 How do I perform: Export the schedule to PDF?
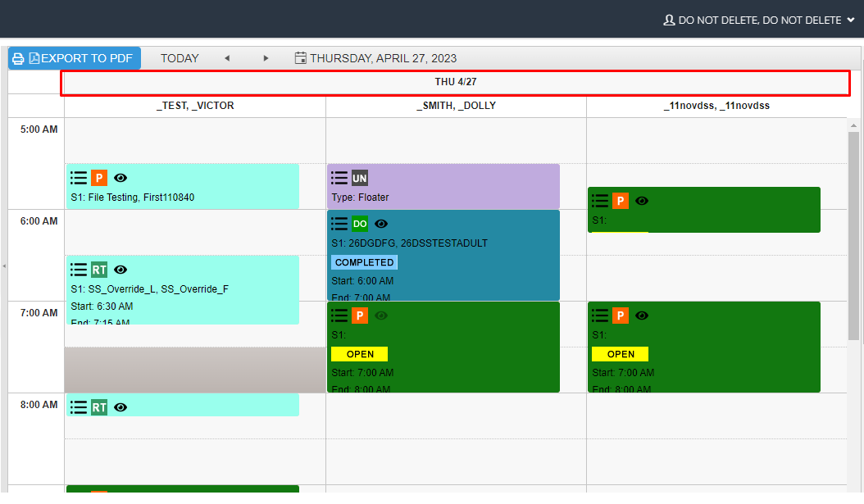click(80, 58)
